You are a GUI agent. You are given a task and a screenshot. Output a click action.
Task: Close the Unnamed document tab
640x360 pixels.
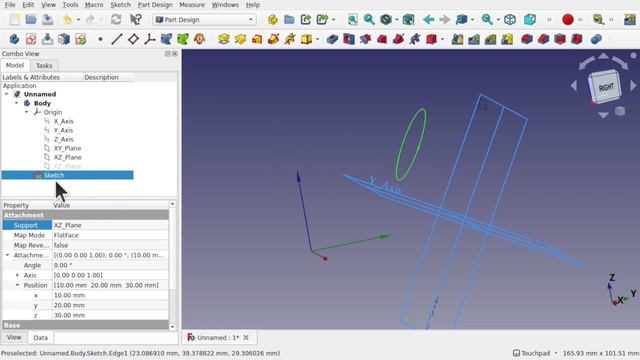246,338
